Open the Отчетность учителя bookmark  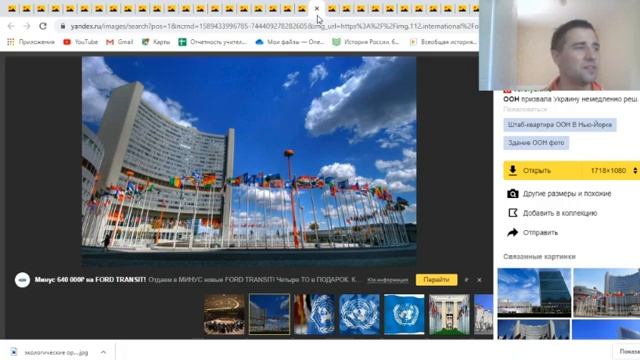pos(213,42)
